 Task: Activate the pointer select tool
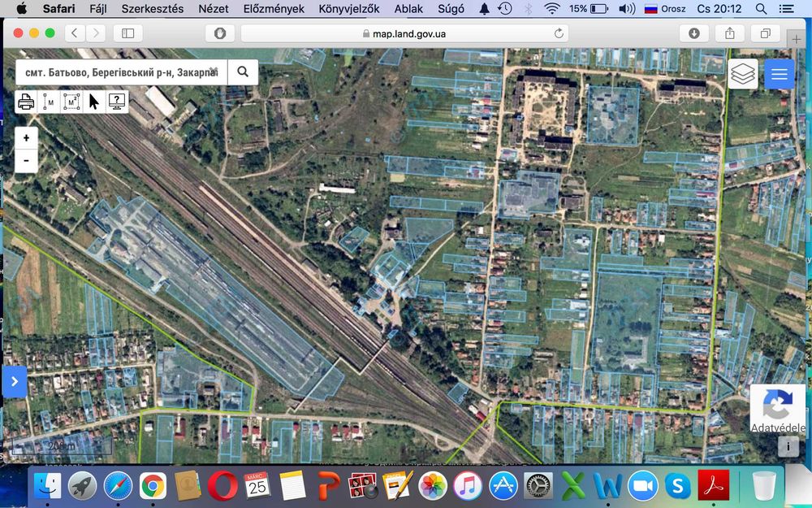pyautogui.click(x=93, y=102)
